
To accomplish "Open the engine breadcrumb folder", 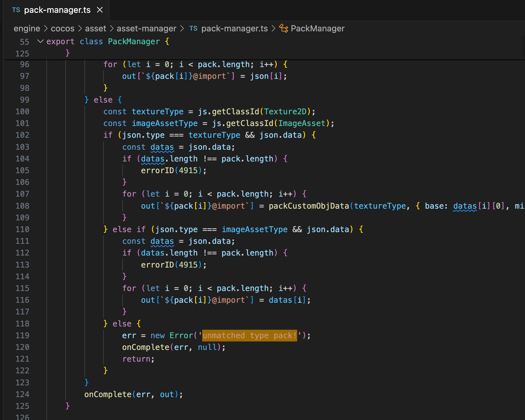I will (x=27, y=28).
